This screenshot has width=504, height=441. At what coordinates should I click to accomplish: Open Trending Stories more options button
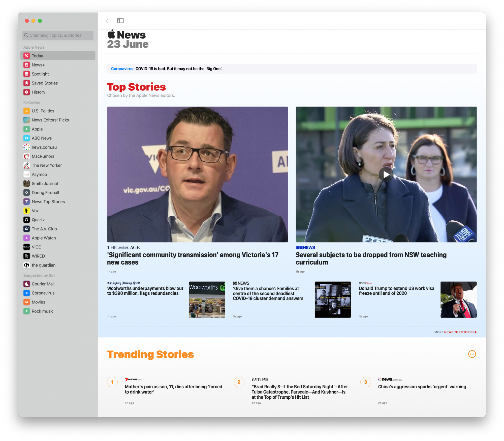[x=472, y=354]
